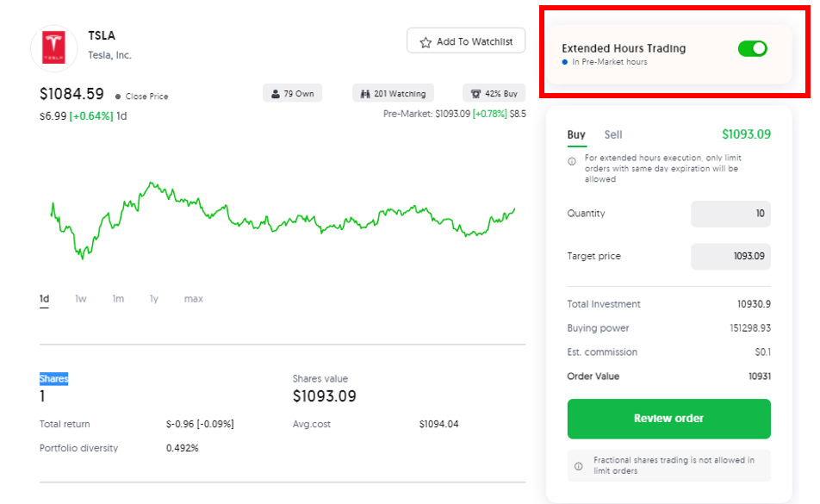Select the max chart range
Viewport: 820px width, 504px height.
click(194, 299)
